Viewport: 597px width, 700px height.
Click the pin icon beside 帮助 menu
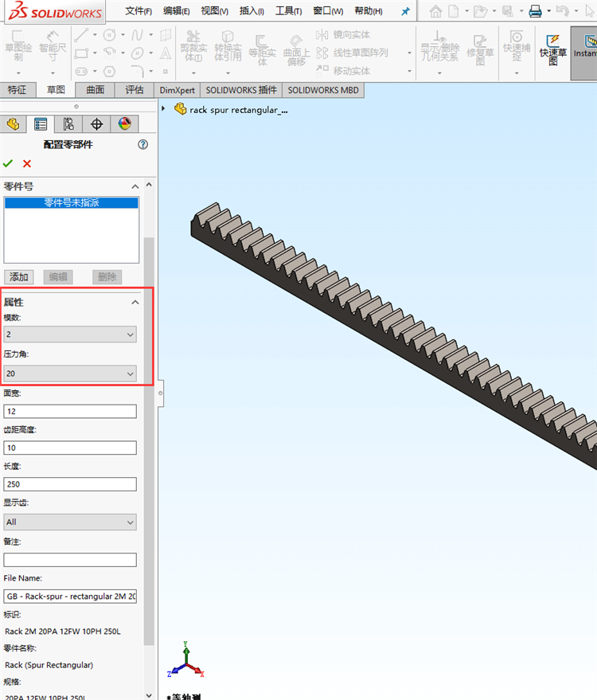(x=405, y=12)
